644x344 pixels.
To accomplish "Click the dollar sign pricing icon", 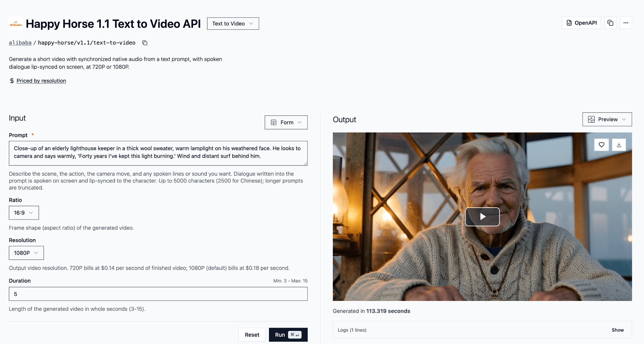I will tap(12, 81).
